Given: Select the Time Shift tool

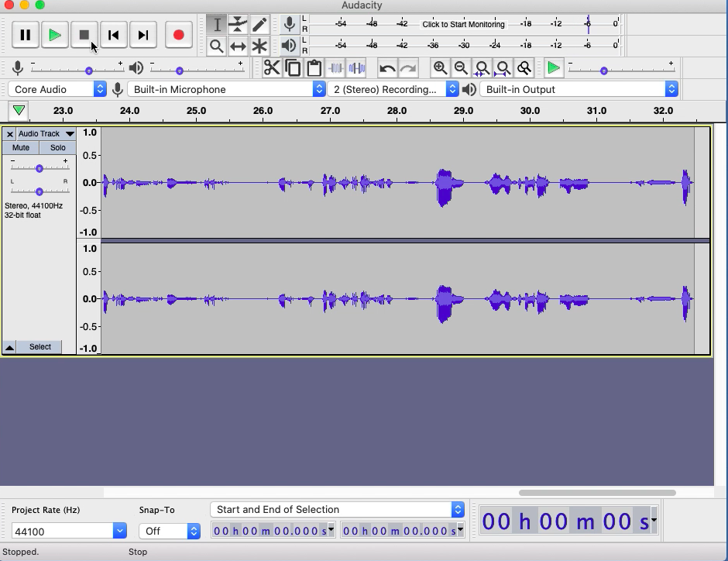Looking at the screenshot, I should point(238,46).
